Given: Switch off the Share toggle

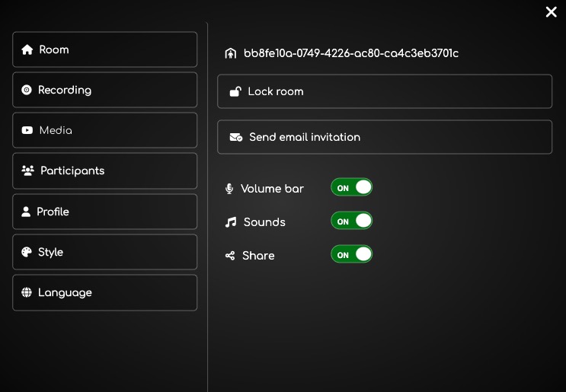Looking at the screenshot, I should pyautogui.click(x=351, y=254).
